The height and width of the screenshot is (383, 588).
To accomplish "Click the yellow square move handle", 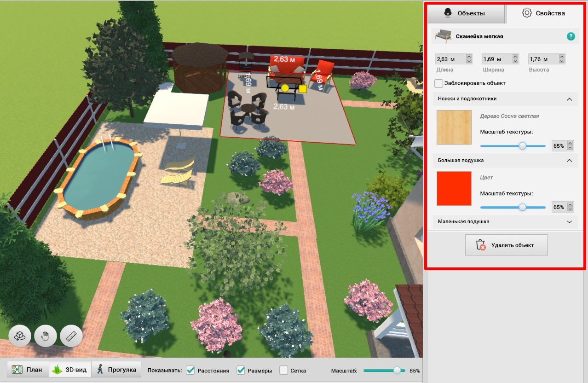I will (x=302, y=89).
